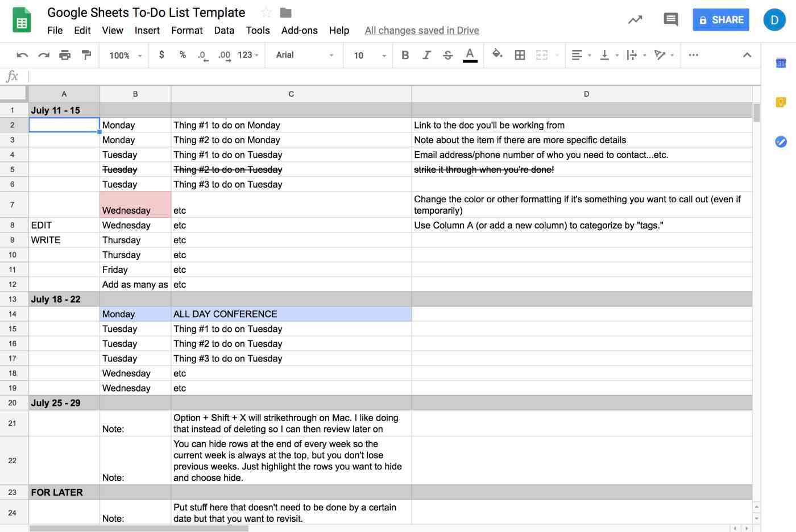This screenshot has width=796, height=532.
Task: Click the Redo arrow icon
Action: (44, 55)
